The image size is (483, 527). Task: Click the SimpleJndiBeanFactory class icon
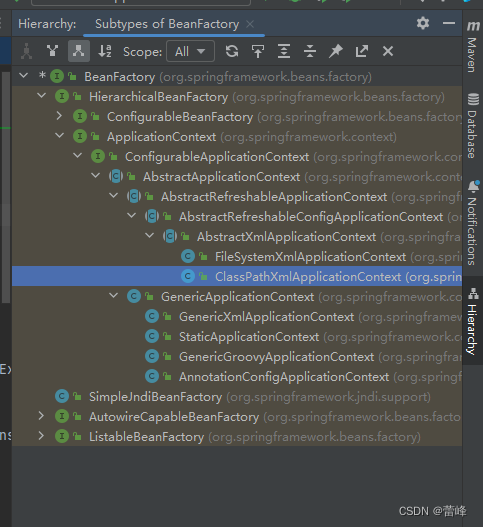click(62, 397)
